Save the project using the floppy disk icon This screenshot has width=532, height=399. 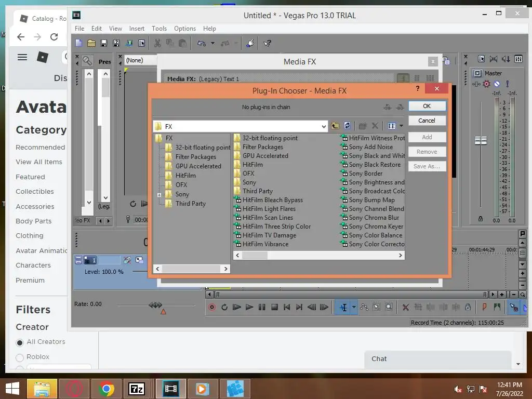click(x=104, y=43)
